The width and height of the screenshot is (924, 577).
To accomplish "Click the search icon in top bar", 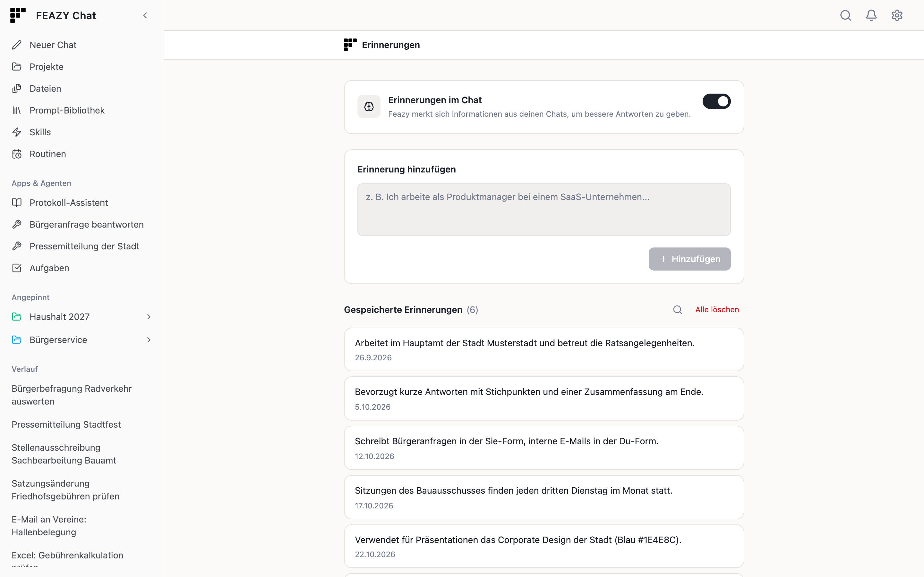I will point(845,15).
